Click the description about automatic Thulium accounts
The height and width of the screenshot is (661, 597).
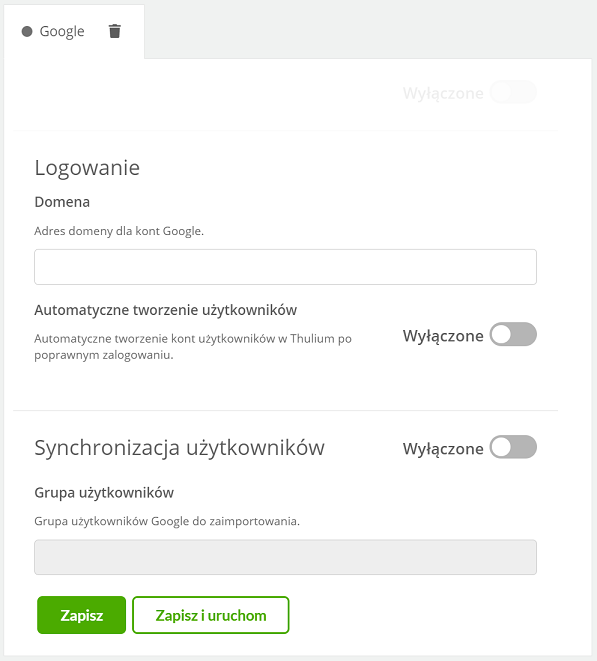(193, 347)
